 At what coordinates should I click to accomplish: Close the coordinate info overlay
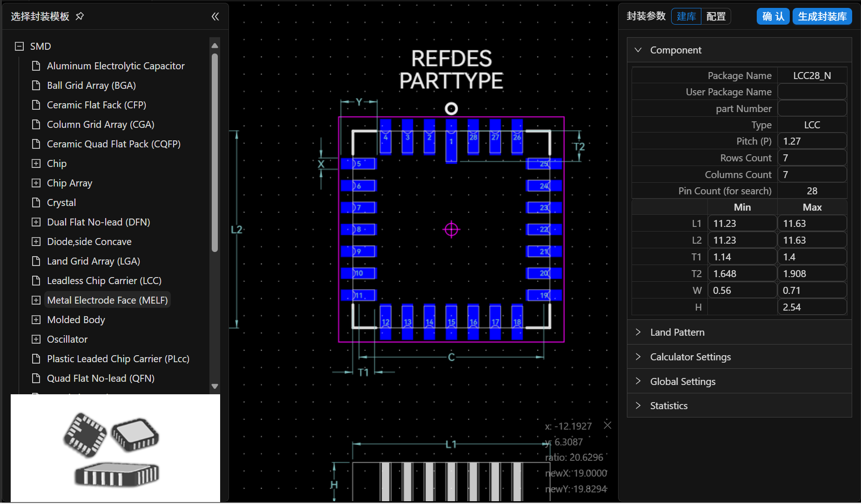(607, 425)
